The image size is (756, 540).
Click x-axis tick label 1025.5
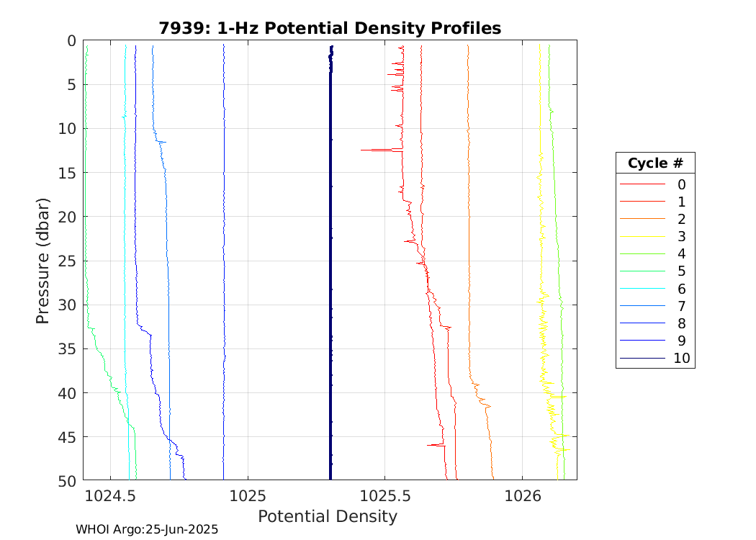point(385,495)
